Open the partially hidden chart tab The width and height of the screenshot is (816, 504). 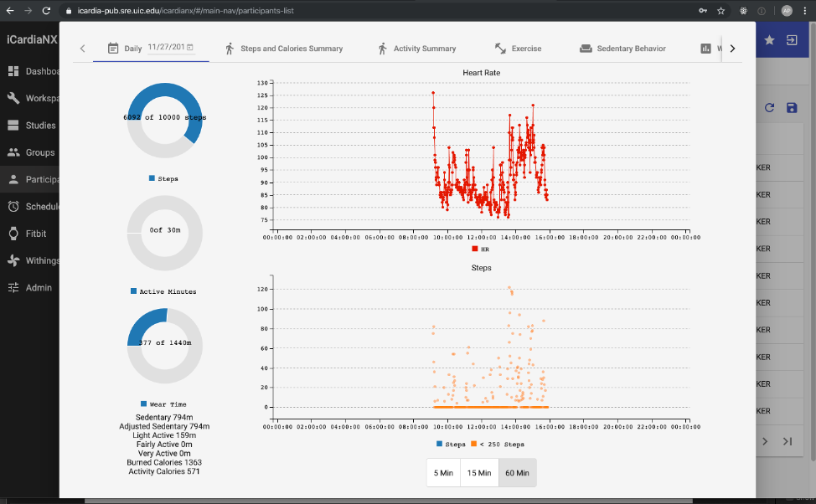710,49
